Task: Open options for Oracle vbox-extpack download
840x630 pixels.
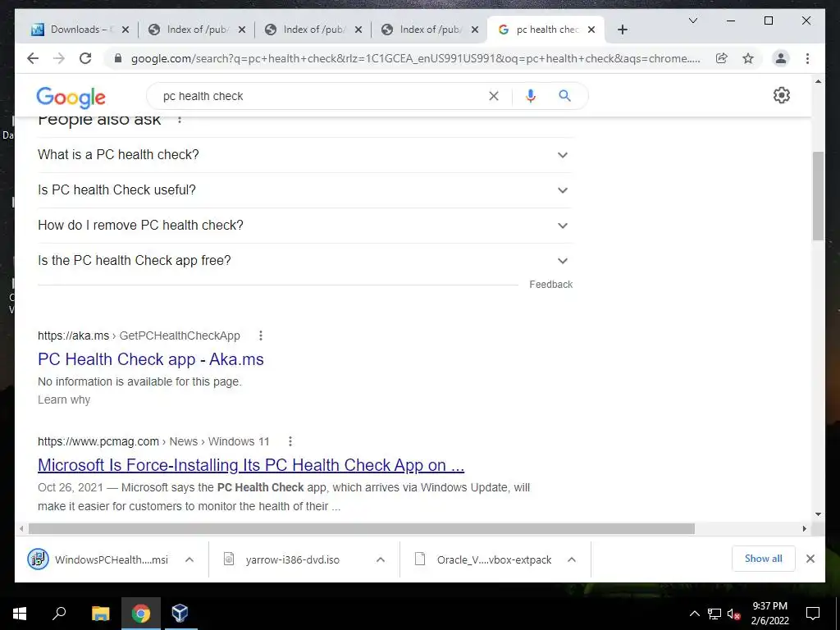Action: [x=572, y=559]
